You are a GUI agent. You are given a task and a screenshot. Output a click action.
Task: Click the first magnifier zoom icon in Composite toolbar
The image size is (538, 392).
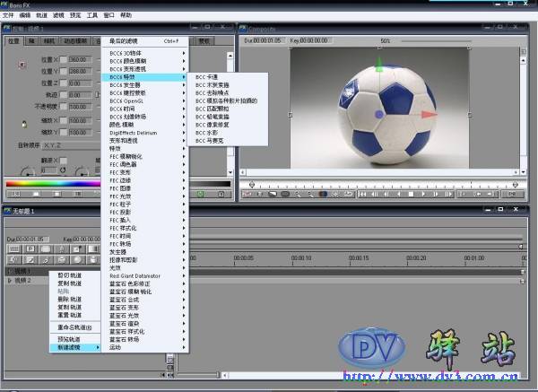(298, 195)
